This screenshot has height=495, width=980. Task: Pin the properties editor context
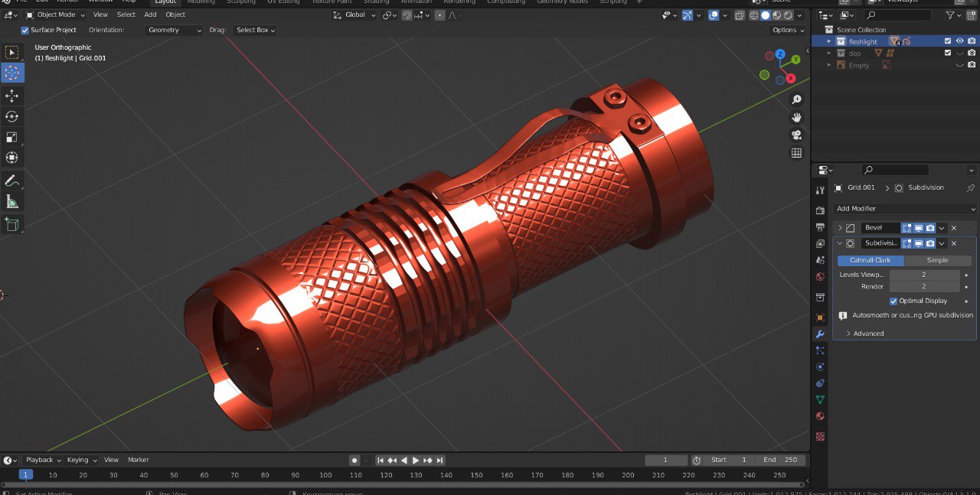click(x=971, y=187)
